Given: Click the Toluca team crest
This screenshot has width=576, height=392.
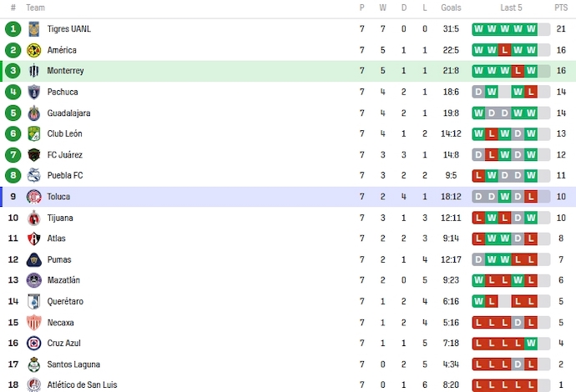Looking at the screenshot, I should tap(34, 197).
